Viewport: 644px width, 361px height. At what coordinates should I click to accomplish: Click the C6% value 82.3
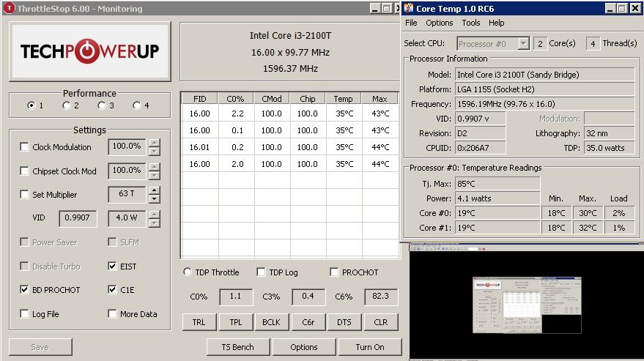[x=381, y=297]
